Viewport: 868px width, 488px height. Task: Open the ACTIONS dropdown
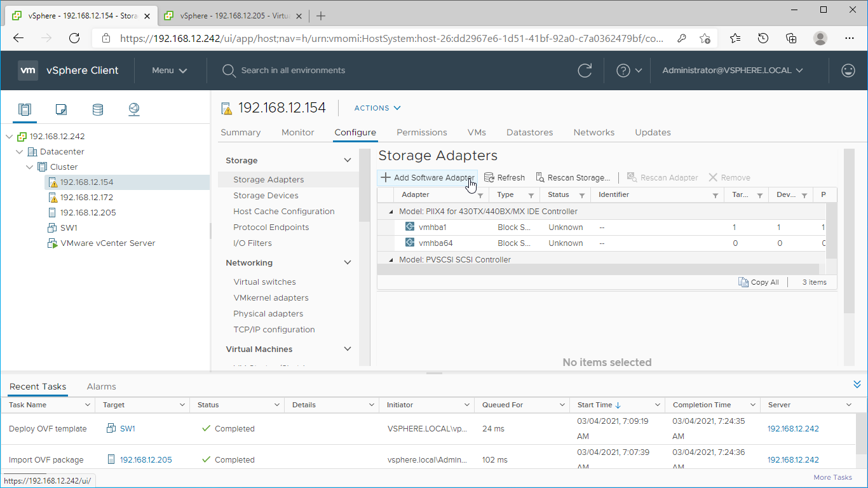(x=377, y=108)
